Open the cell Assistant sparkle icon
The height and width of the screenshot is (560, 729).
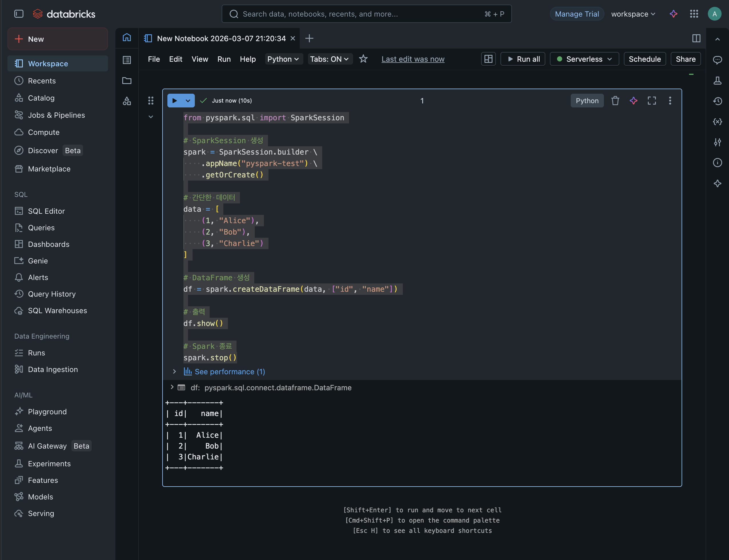[633, 101]
